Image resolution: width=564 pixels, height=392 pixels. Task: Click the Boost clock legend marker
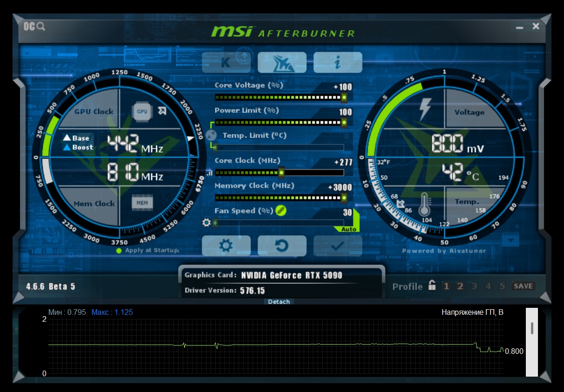78,147
